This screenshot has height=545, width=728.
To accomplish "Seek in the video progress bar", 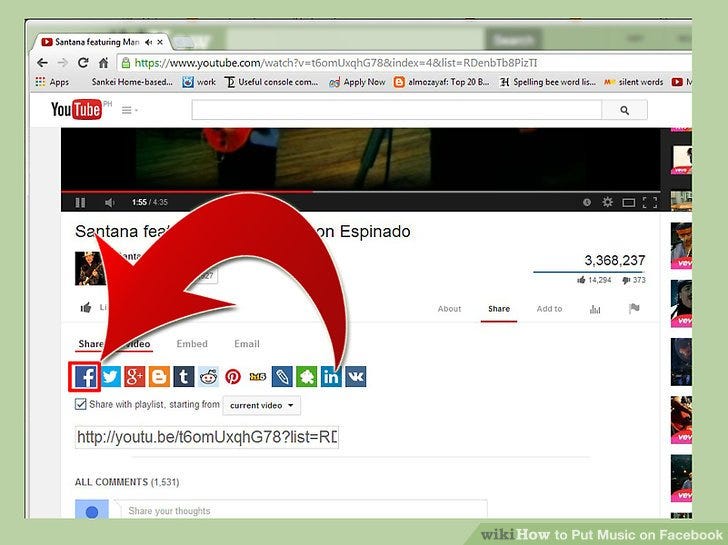I will pyautogui.click(x=360, y=191).
